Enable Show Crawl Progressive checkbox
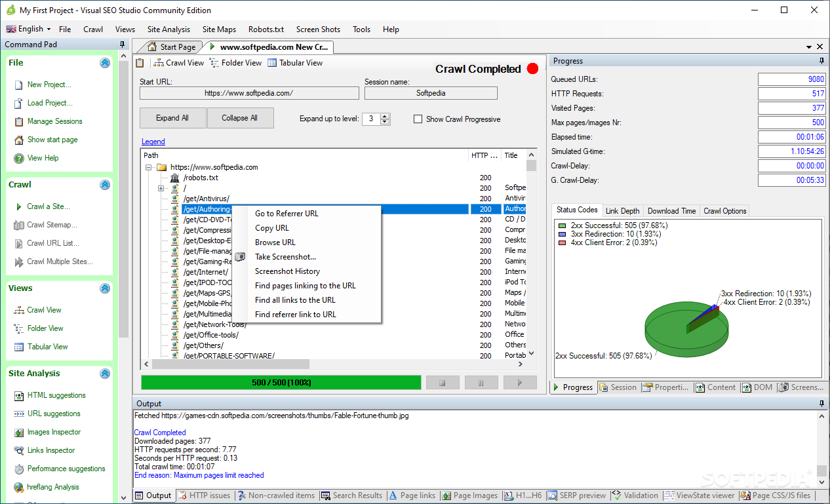The image size is (830, 504). coord(418,119)
